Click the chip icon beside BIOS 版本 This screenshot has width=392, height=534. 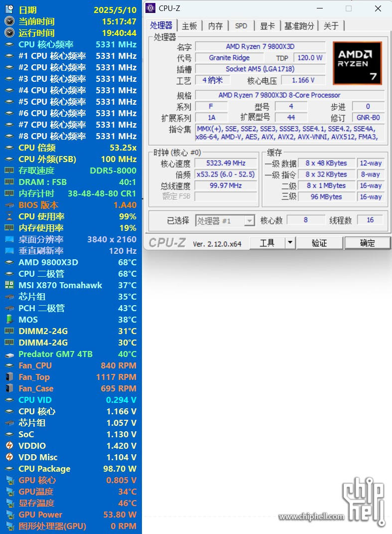click(x=9, y=205)
